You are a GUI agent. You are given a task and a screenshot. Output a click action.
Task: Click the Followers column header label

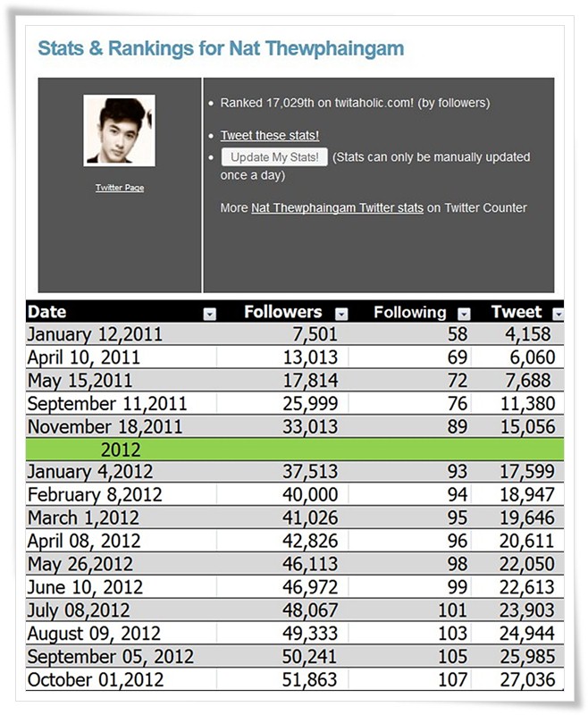tap(283, 312)
